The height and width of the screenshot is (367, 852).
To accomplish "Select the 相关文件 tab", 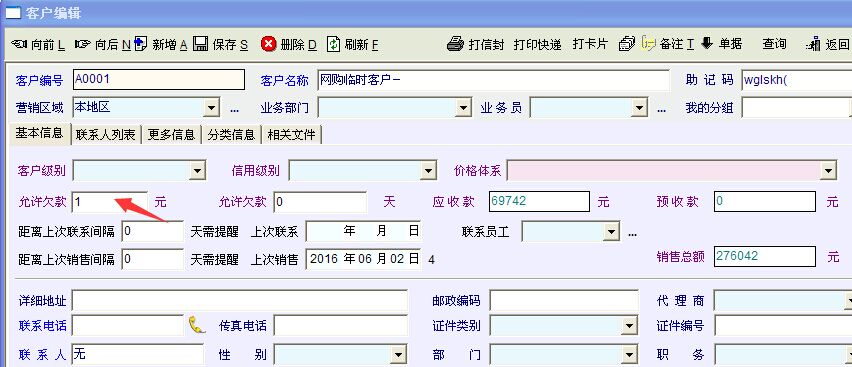I will tap(291, 135).
